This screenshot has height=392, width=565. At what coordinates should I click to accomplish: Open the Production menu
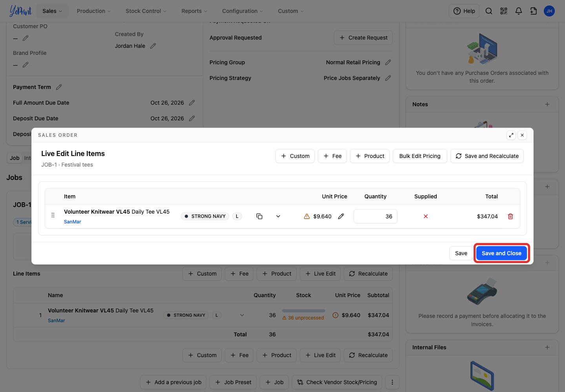[x=94, y=11]
